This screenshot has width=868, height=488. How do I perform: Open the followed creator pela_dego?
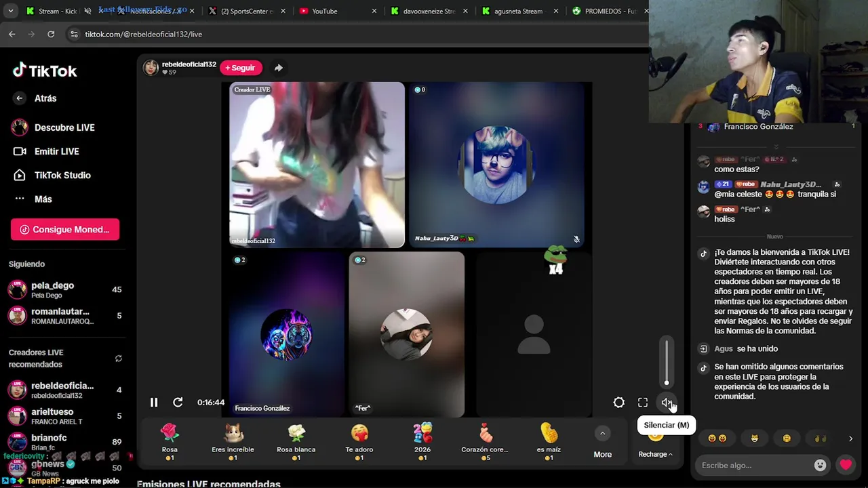point(65,289)
